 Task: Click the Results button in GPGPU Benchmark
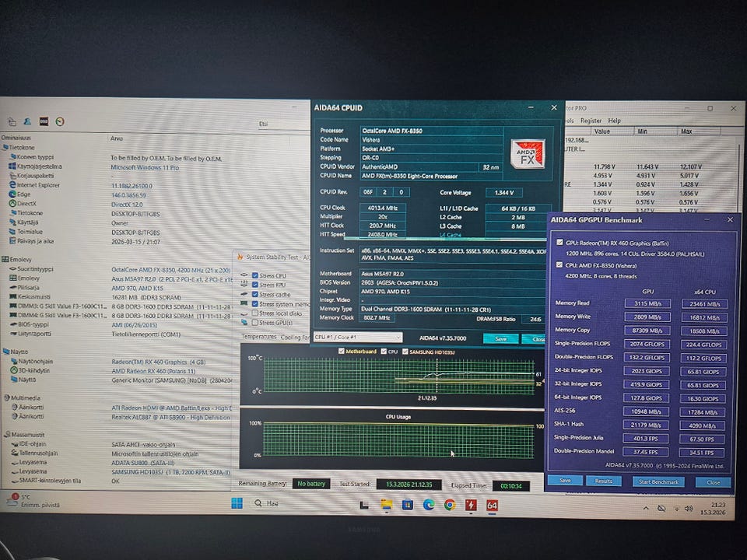tap(604, 481)
